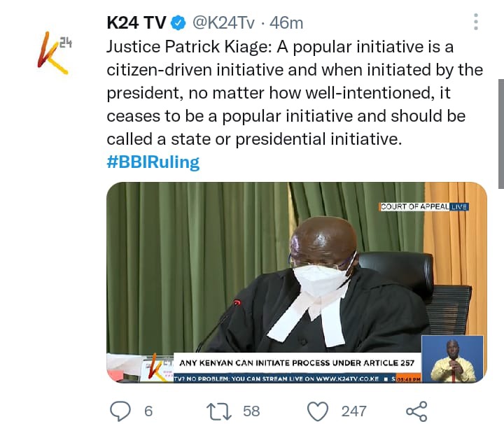Open the #BBIRuling hashtag
The height and width of the screenshot is (424, 504).
[153, 162]
